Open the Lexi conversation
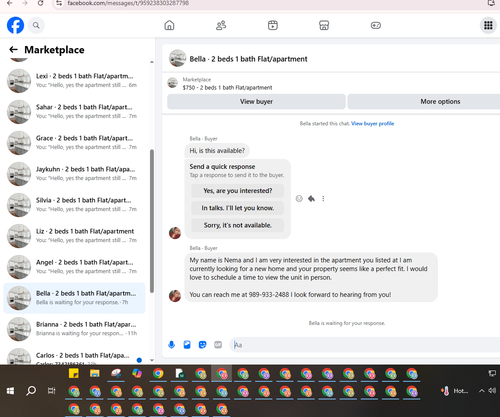 74,81
